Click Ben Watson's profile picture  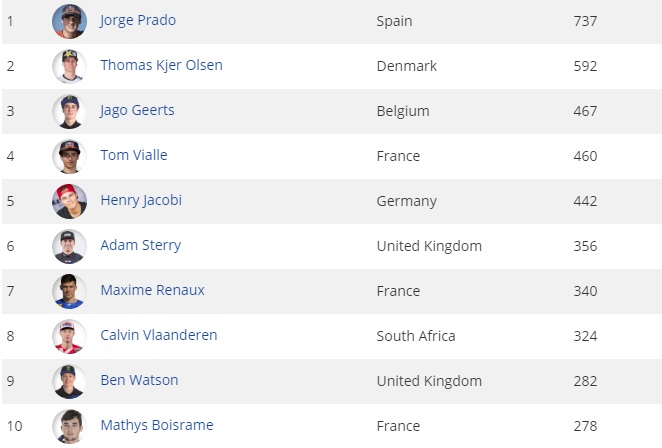pos(69,381)
